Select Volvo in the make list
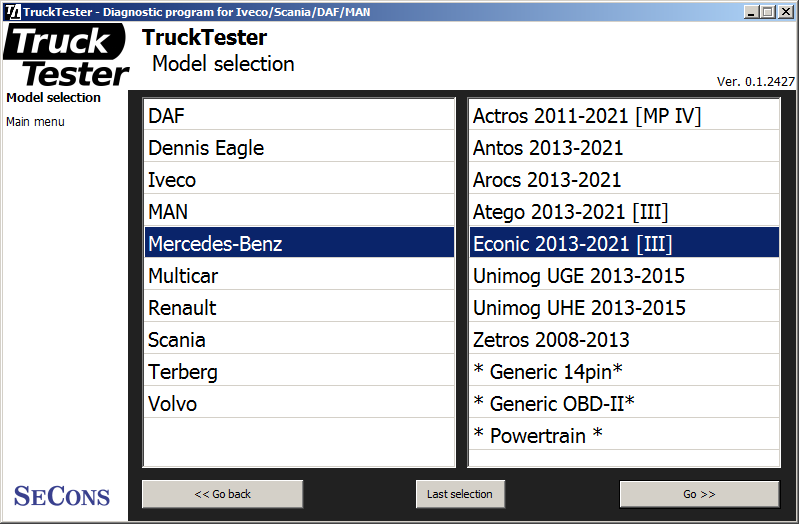799x524 pixels. 299,403
